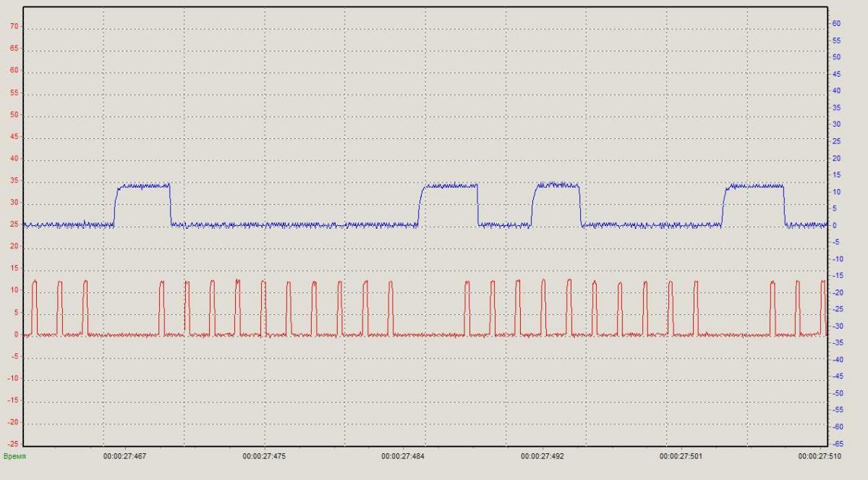This screenshot has width=868, height=480.
Task: Click blue axis value 60
Action: coord(836,24)
